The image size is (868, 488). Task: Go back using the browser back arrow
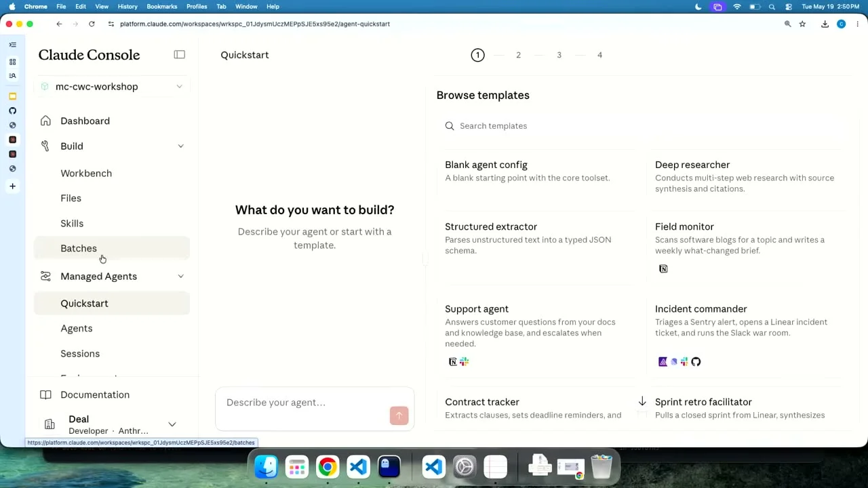point(59,24)
